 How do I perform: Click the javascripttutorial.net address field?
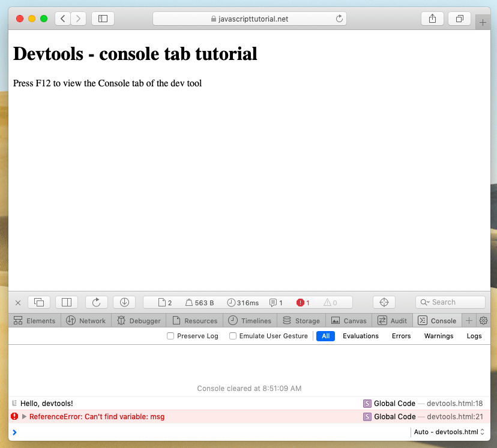[x=250, y=19]
